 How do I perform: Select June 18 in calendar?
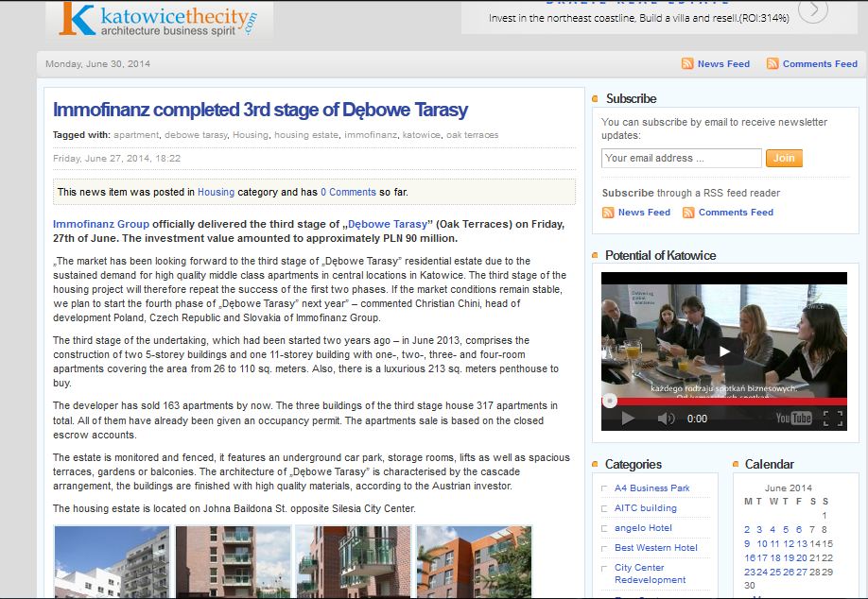(775, 558)
